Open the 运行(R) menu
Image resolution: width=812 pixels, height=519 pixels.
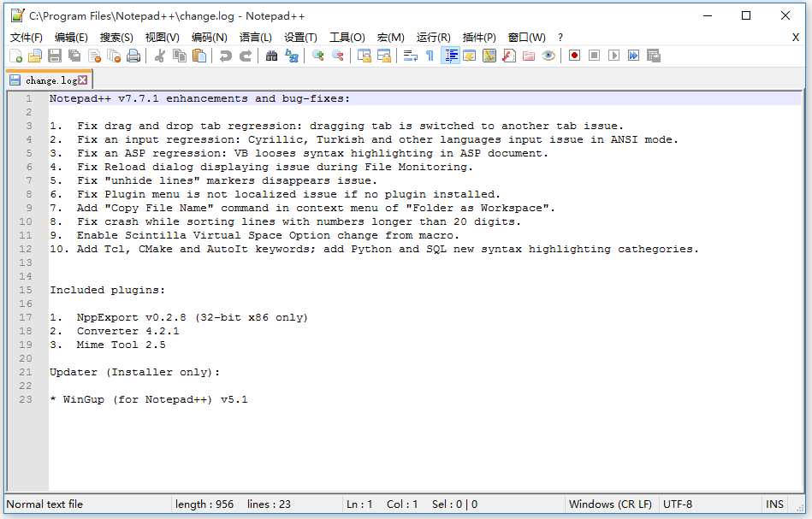click(434, 38)
